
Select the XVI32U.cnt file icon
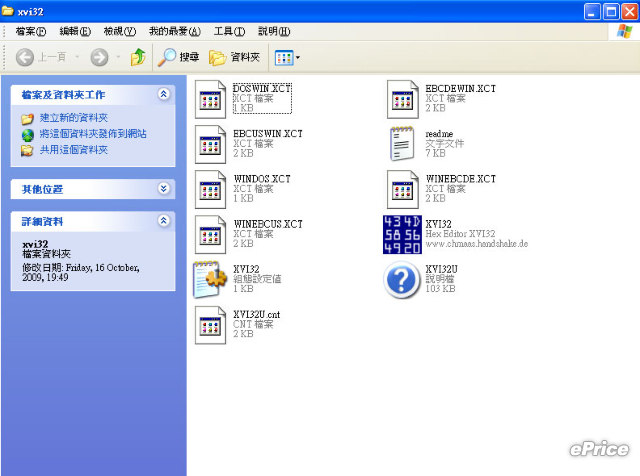210,325
